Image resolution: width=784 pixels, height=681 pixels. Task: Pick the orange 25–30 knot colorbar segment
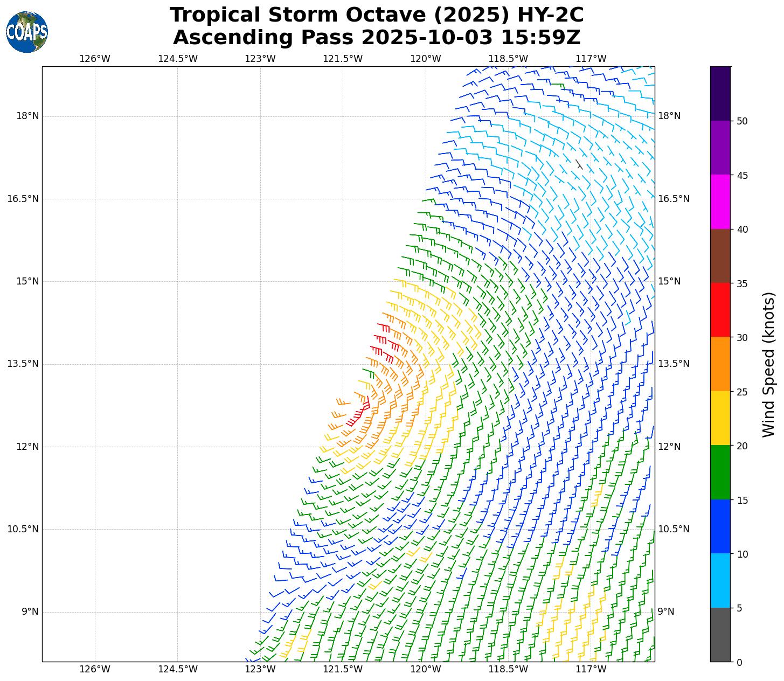(x=720, y=364)
